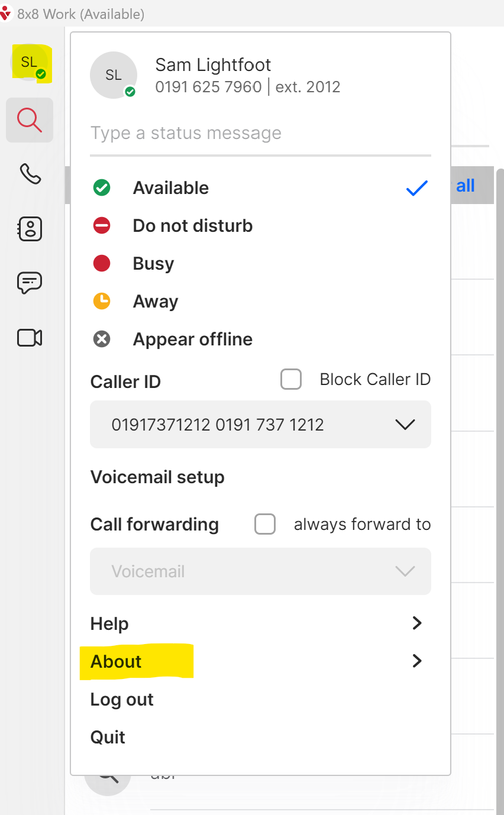This screenshot has height=815, width=504.
Task: Click the SL avatar beside Sam Lightfoot
Action: [x=114, y=75]
